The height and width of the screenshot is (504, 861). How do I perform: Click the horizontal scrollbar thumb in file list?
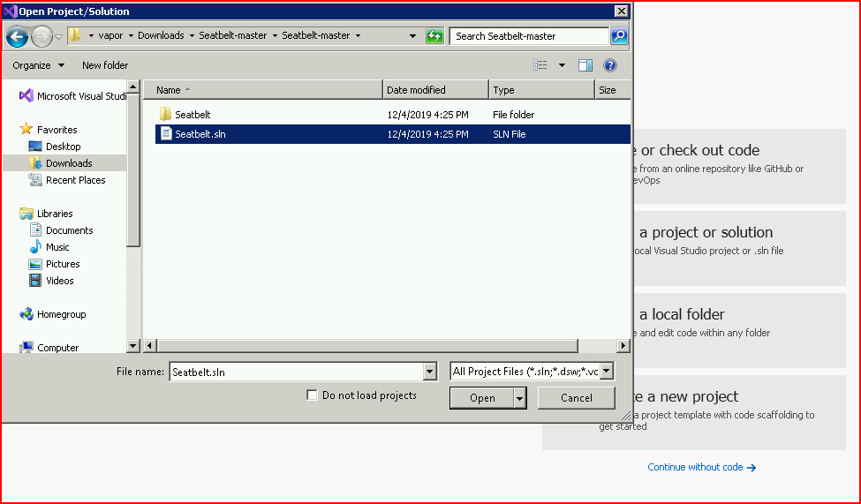click(x=367, y=346)
